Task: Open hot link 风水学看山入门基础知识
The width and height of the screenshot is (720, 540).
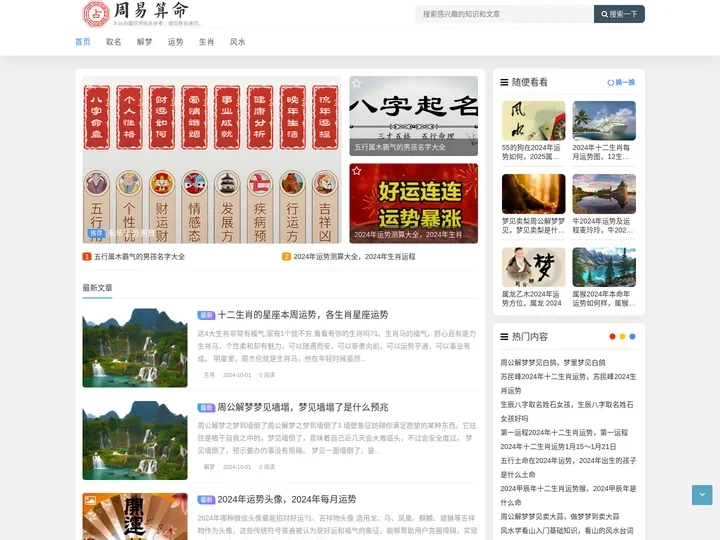Action: coord(567,531)
